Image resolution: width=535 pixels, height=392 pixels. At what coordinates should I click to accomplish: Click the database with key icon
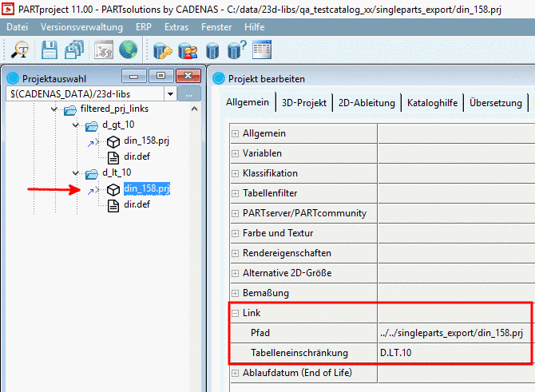(162, 50)
